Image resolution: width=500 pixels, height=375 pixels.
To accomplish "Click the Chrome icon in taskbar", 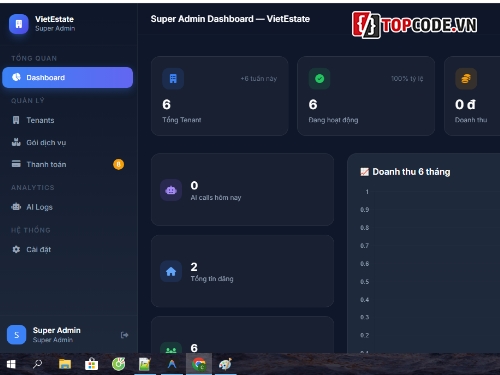I will tap(199, 364).
